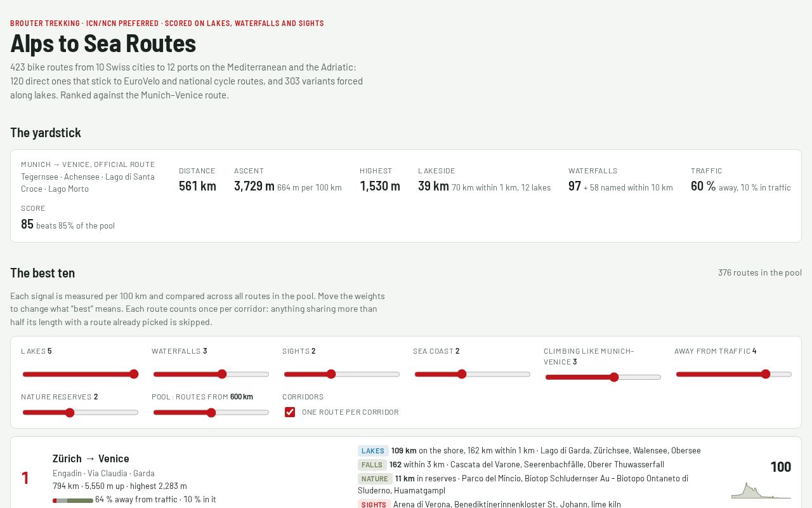Click the elevation profile thumbnail for Zürich → Venice
812x508 pixels.
[x=761, y=490]
